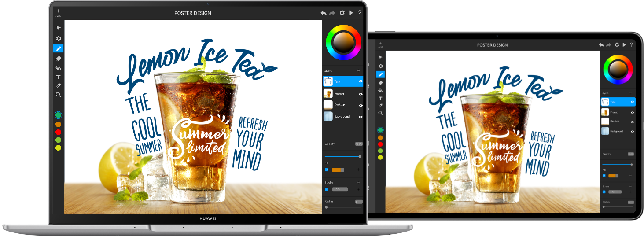
Task: Select the arrow selection tool on the laptop
Action: pyautogui.click(x=58, y=28)
